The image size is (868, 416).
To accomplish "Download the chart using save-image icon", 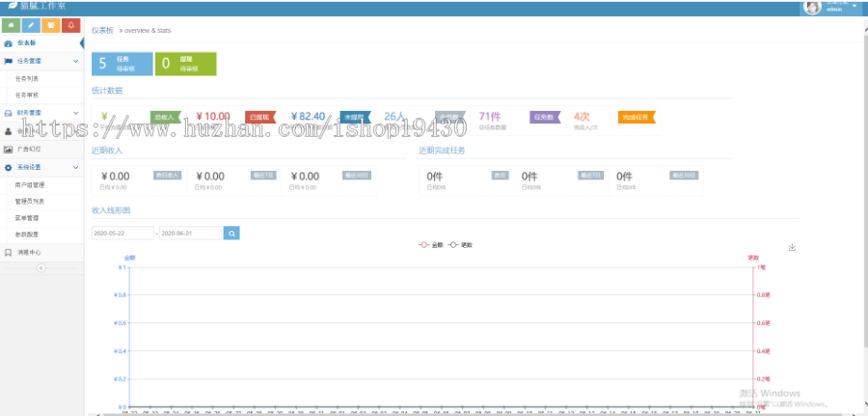I will tap(792, 247).
